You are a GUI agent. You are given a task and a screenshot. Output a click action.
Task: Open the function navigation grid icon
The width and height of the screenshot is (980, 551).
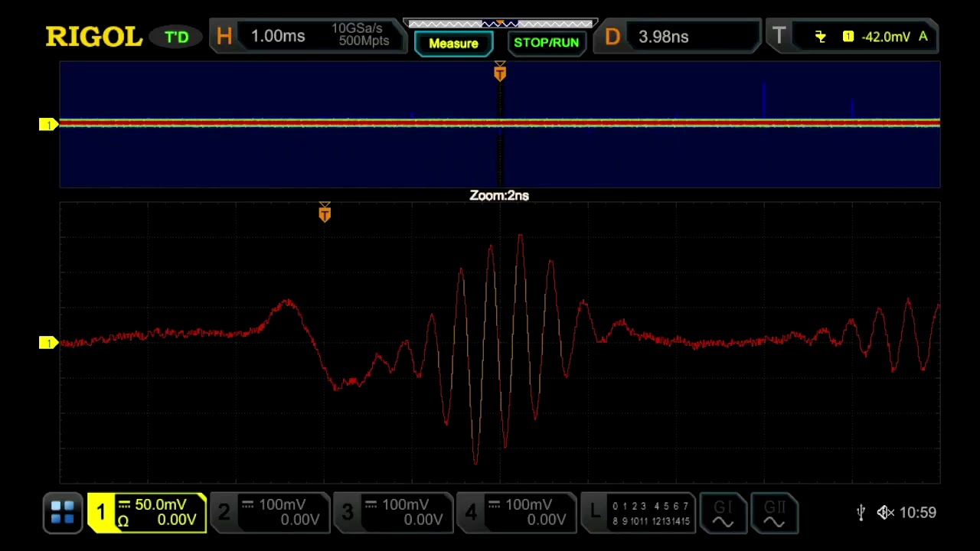tap(62, 513)
